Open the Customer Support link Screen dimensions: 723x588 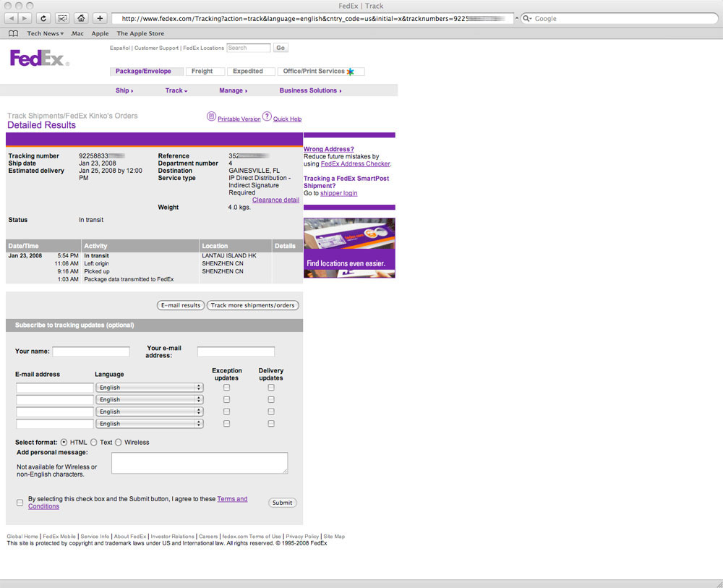(x=156, y=48)
